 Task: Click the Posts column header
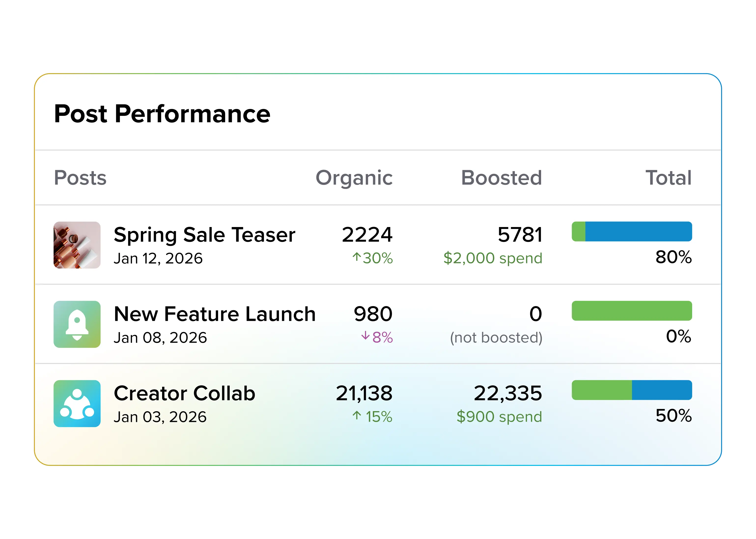pos(80,177)
